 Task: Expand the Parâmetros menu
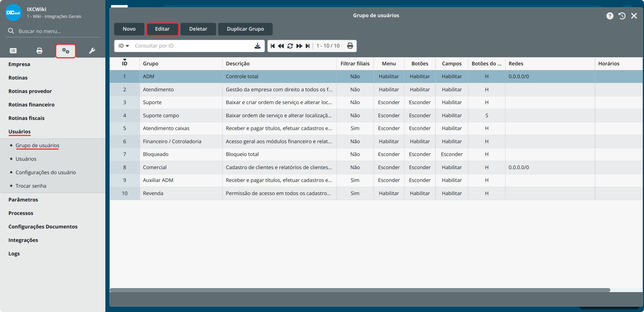(23, 200)
